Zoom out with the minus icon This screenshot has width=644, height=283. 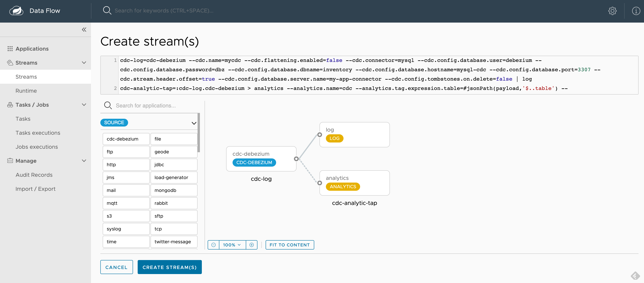click(213, 245)
